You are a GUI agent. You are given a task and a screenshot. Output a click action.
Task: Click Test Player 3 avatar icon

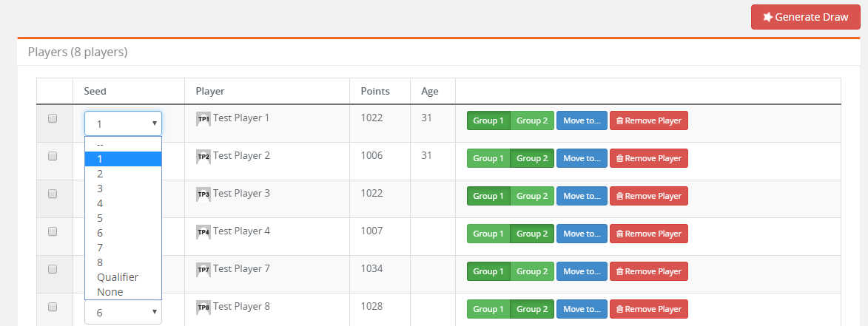click(203, 194)
